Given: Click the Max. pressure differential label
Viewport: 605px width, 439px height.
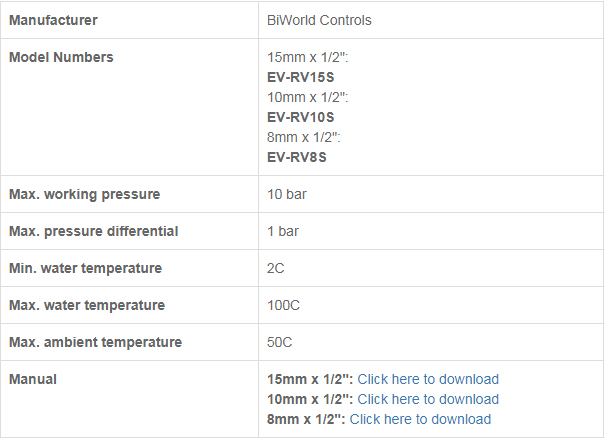Looking at the screenshot, I should pyautogui.click(x=93, y=231).
